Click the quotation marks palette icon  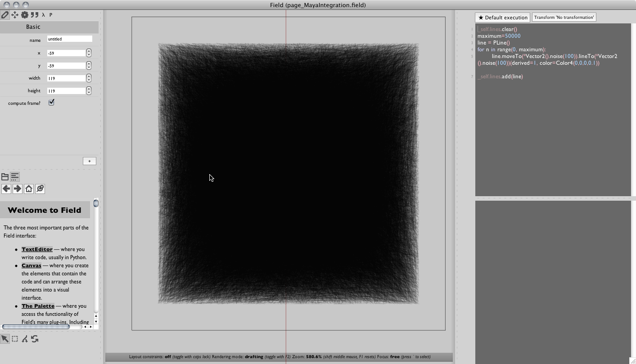point(34,15)
